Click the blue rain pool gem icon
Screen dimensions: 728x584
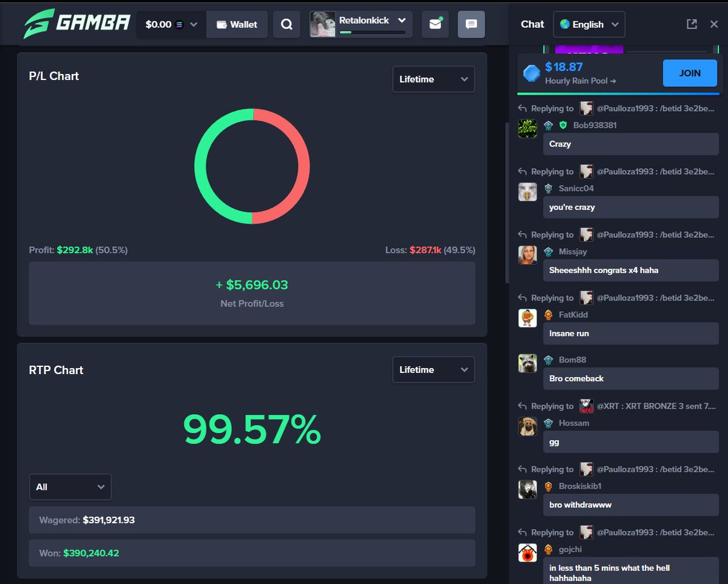tap(531, 73)
